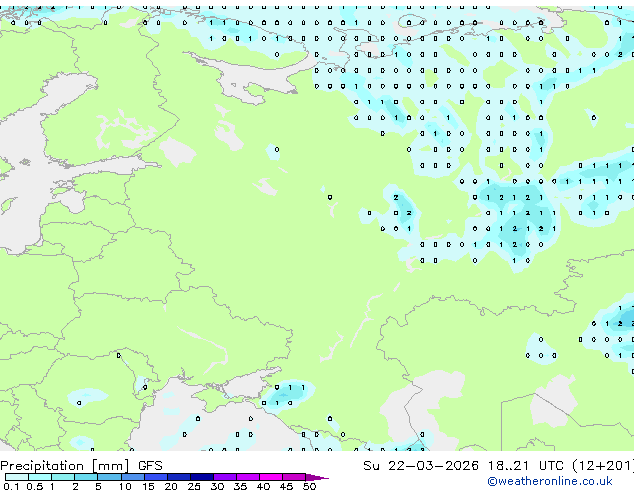This screenshot has width=634, height=490.
Task: Click the legend value 0.1 label
Action: pyautogui.click(x=11, y=486)
